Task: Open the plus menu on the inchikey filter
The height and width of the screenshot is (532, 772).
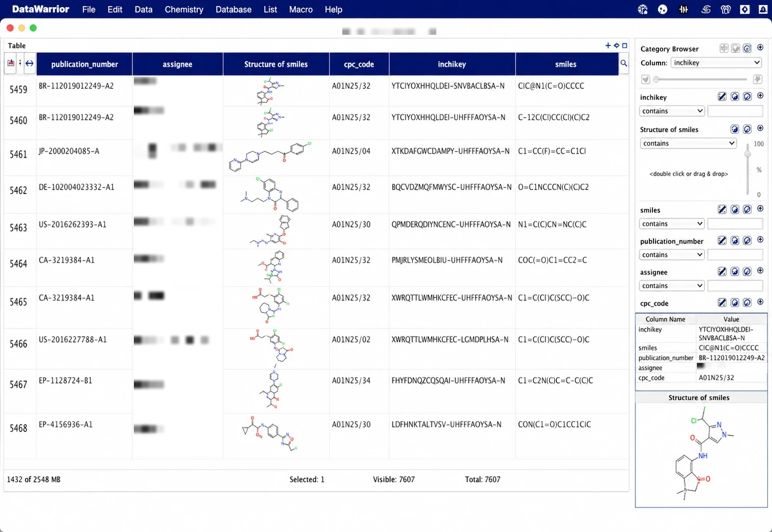Action: [x=760, y=96]
